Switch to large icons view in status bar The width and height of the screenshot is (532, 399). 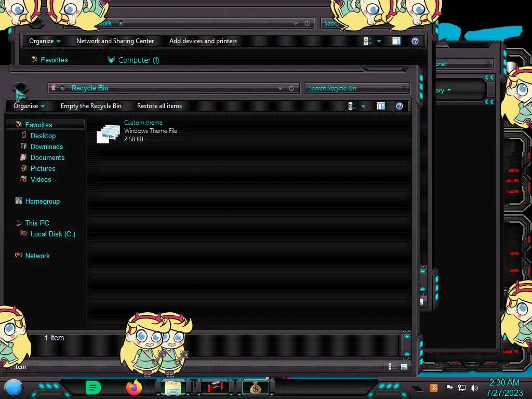404,366
